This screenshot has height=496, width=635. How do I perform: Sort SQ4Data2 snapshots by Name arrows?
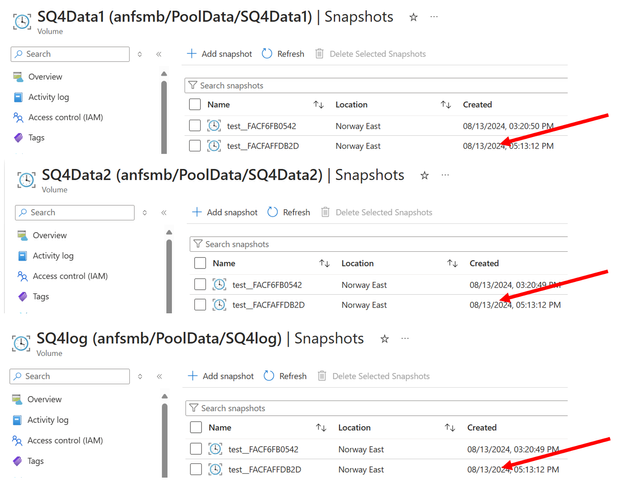point(324,264)
